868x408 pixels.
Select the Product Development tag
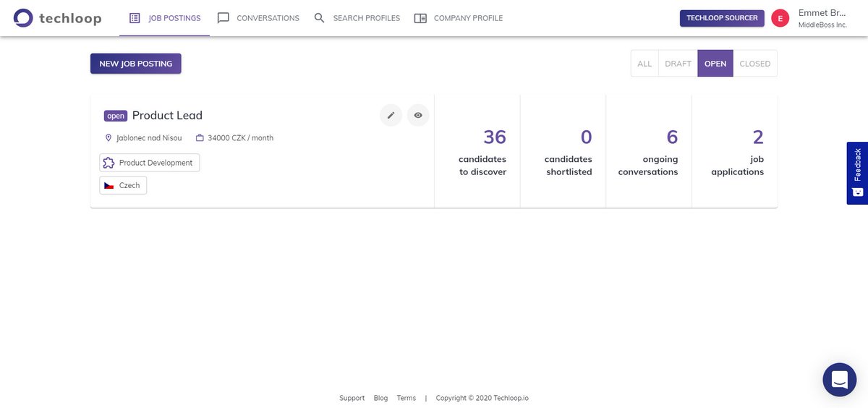(x=150, y=163)
